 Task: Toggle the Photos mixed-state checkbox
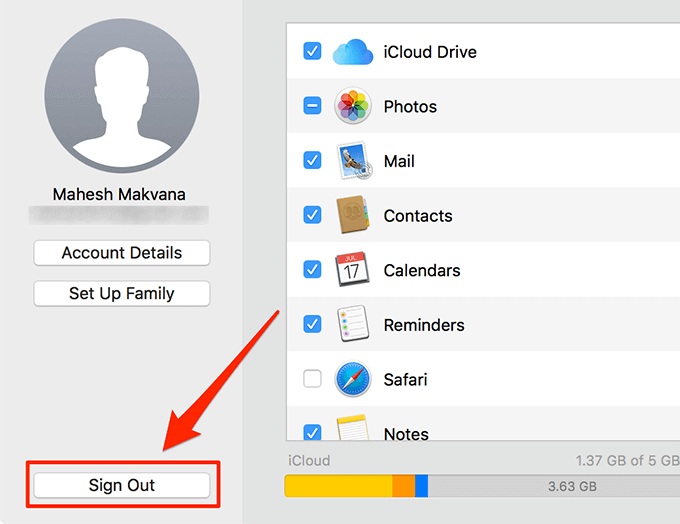pyautogui.click(x=312, y=106)
